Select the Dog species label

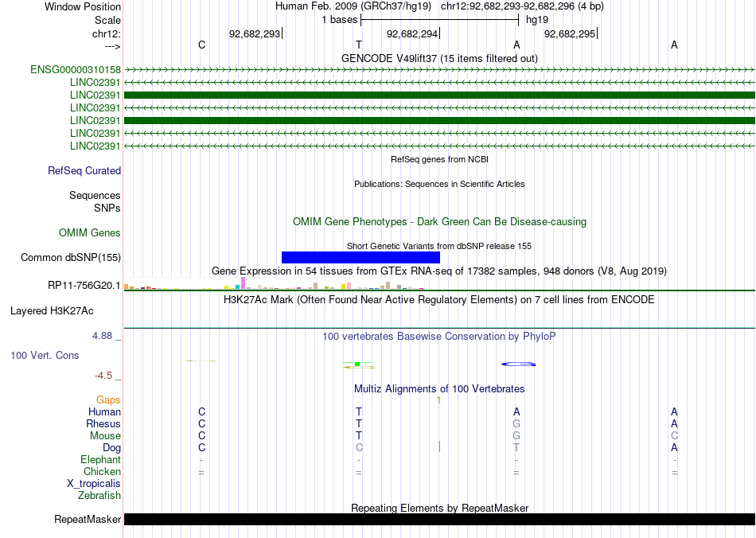pyautogui.click(x=111, y=448)
